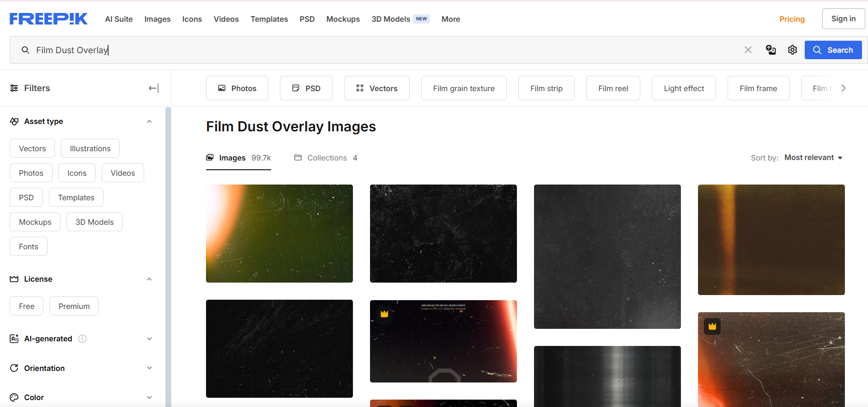Viewport: 868px width, 407px height.
Task: Select the Free license filter
Action: point(26,306)
